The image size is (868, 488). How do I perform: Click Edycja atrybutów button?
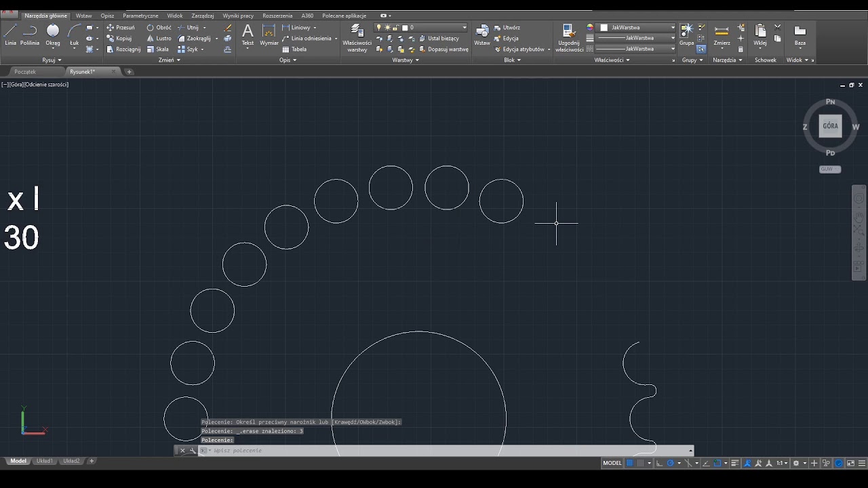522,49
